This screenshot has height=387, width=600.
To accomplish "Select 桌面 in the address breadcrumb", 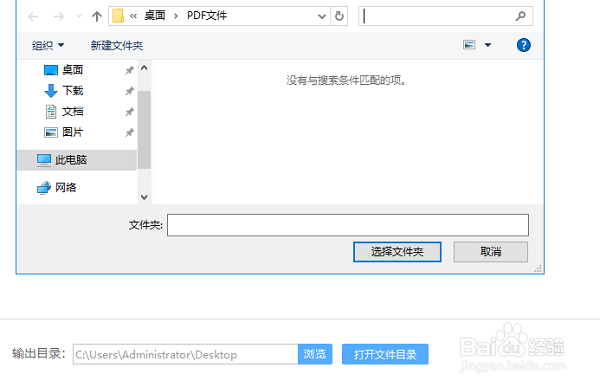I will tap(155, 16).
